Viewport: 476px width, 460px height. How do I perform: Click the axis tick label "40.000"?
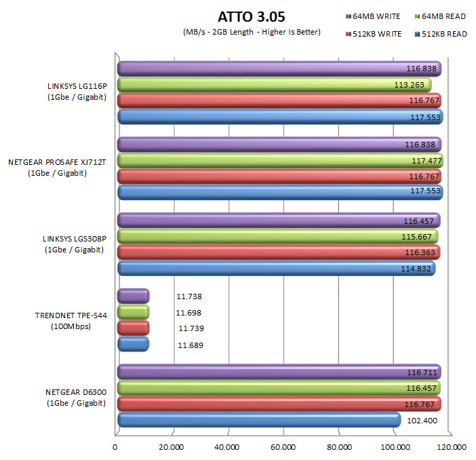coord(226,447)
